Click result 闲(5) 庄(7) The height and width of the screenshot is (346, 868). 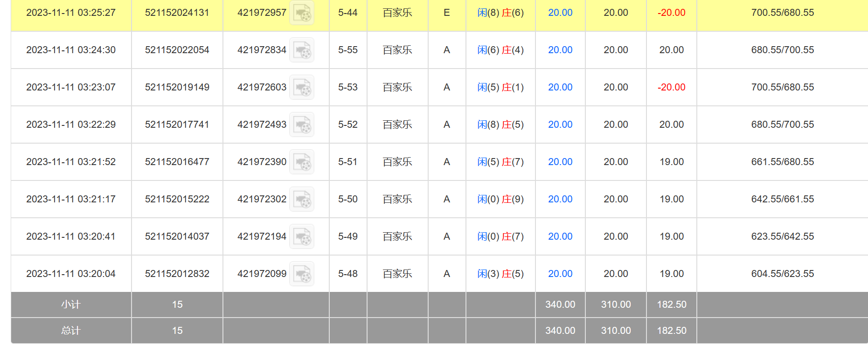tap(500, 162)
